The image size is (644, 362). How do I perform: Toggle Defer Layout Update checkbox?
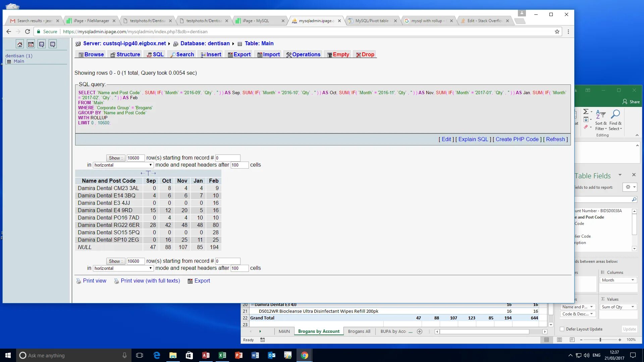(562, 329)
